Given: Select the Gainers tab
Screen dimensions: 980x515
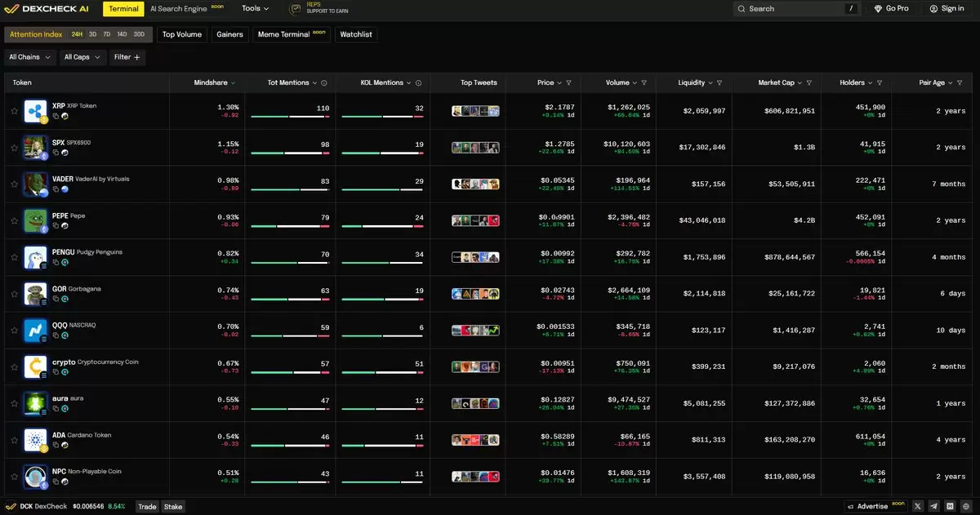Looking at the screenshot, I should point(229,34).
